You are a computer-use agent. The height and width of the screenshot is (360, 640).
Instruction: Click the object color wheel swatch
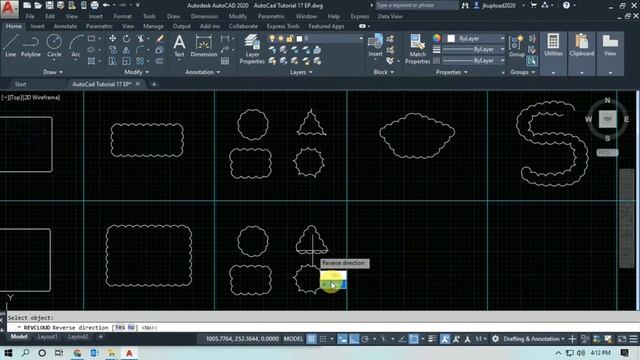[x=437, y=38]
